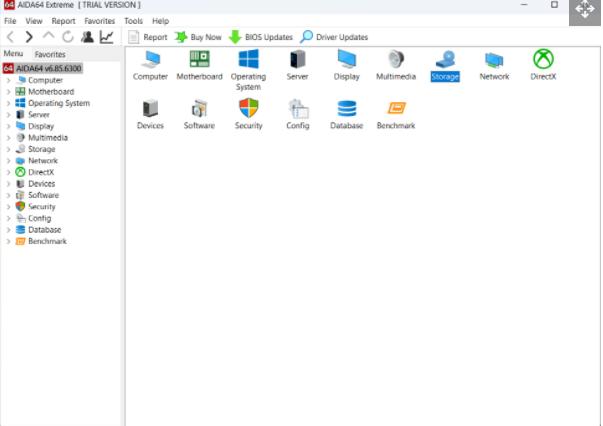
Task: Expand the Multimedia tree node chevron
Action: coord(8,138)
